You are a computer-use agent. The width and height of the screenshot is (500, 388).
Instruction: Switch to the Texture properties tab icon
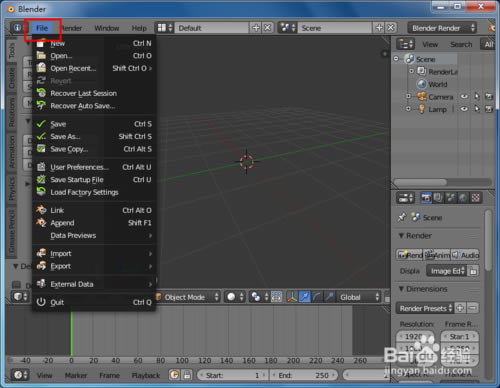(x=476, y=198)
